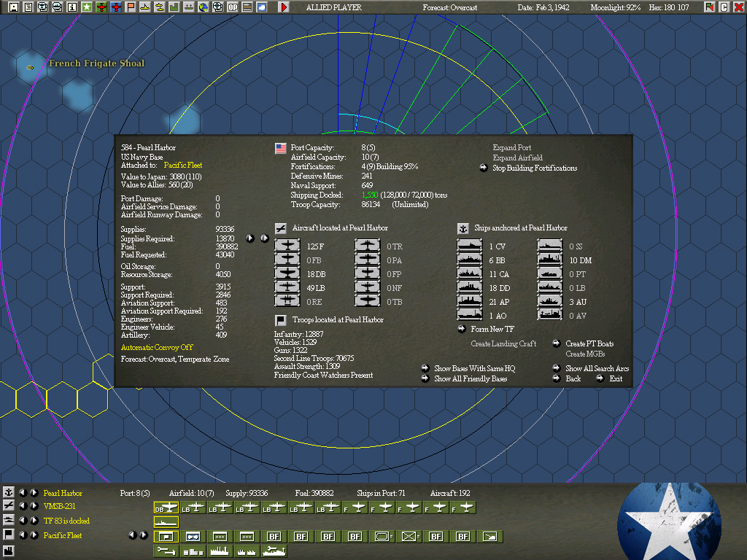Click the 18 DD destroyer icon
The image size is (747, 560).
pyautogui.click(x=469, y=287)
